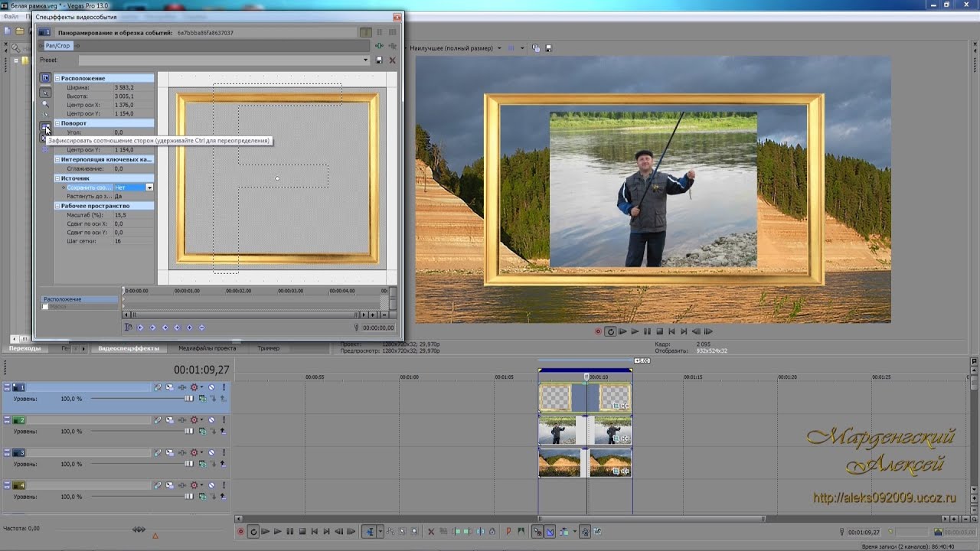Select the envelope edit tool in bottom toolbar

[391, 532]
